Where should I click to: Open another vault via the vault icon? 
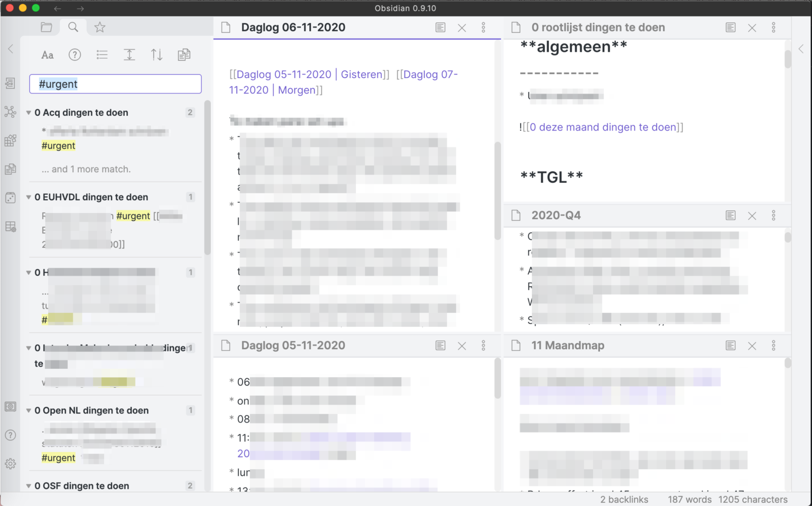pyautogui.click(x=10, y=407)
